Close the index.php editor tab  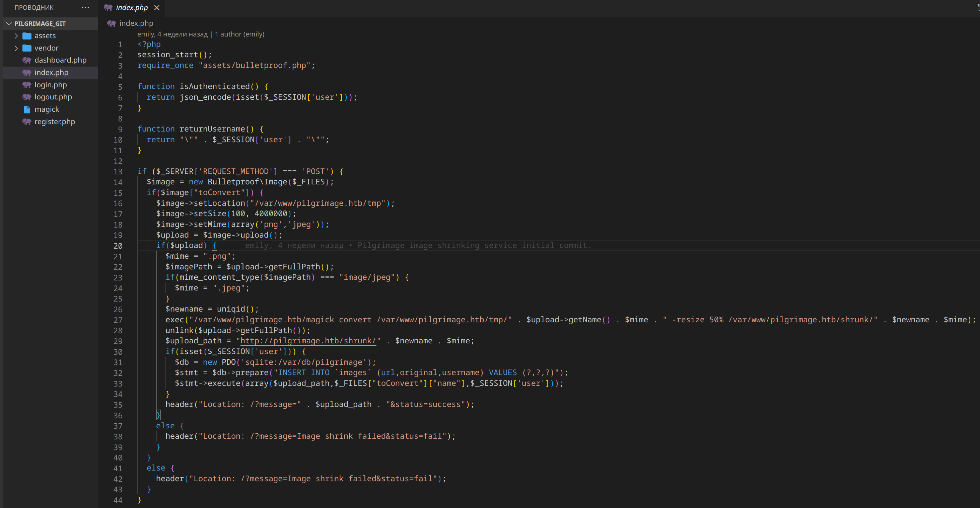(157, 8)
